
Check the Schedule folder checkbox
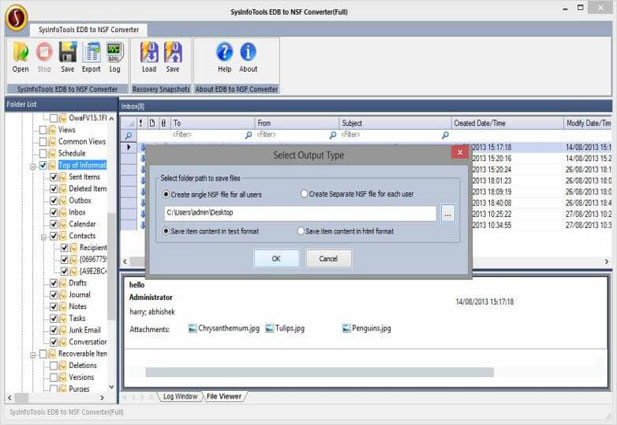click(x=43, y=153)
